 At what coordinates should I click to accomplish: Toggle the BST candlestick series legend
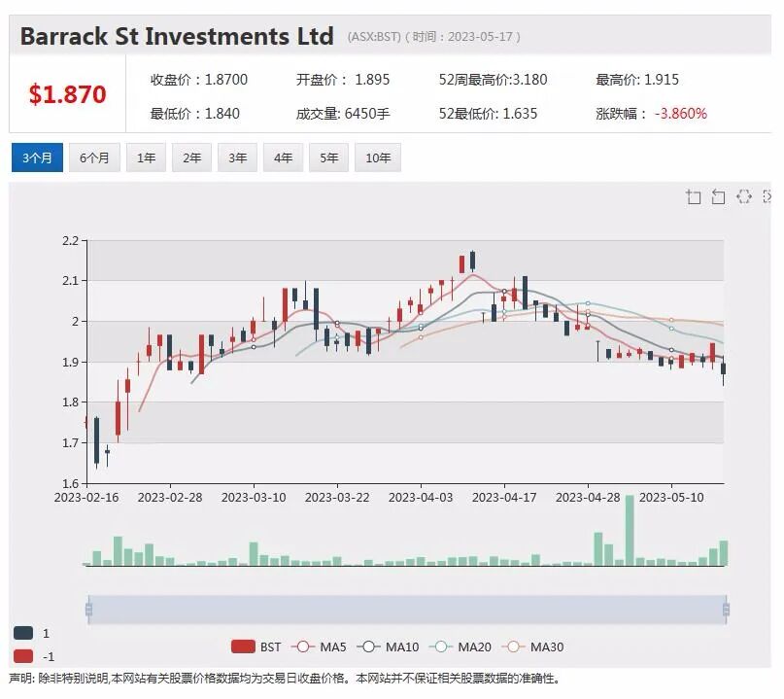(x=256, y=647)
